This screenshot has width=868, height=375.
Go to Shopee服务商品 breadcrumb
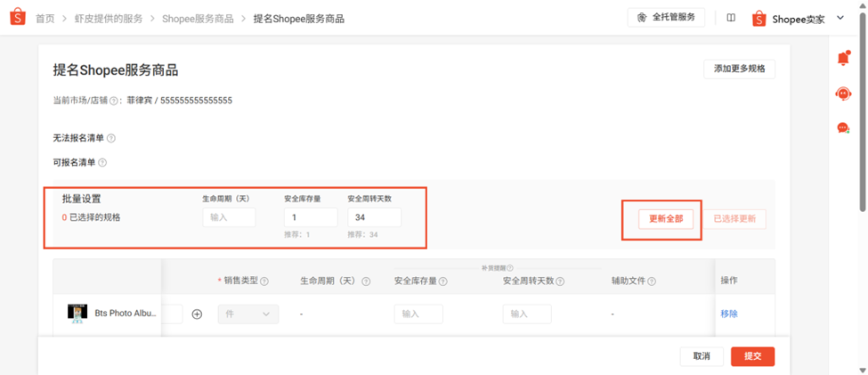click(x=199, y=19)
